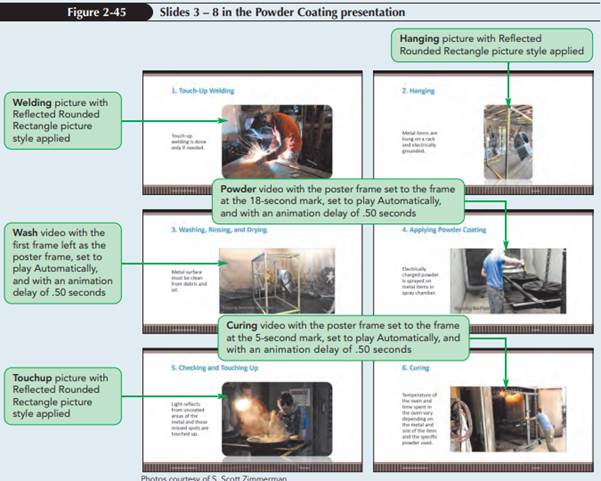Click the Powder video callout label

pos(338,201)
